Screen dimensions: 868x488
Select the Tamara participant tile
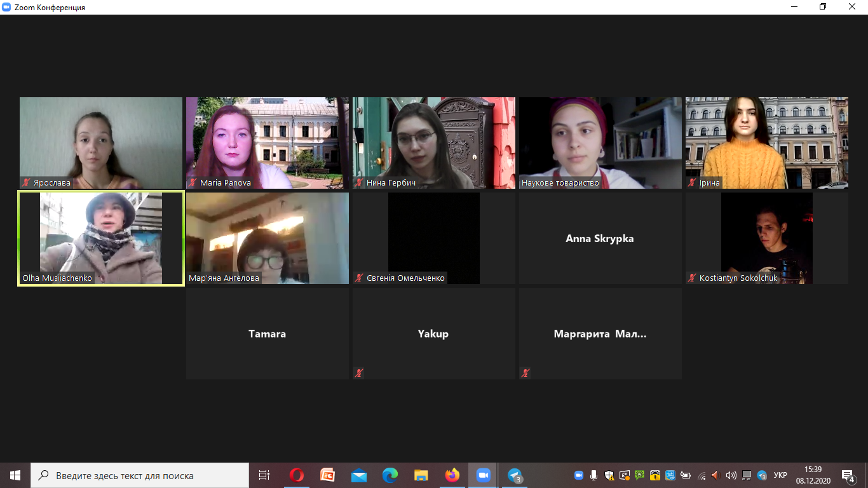(x=268, y=334)
